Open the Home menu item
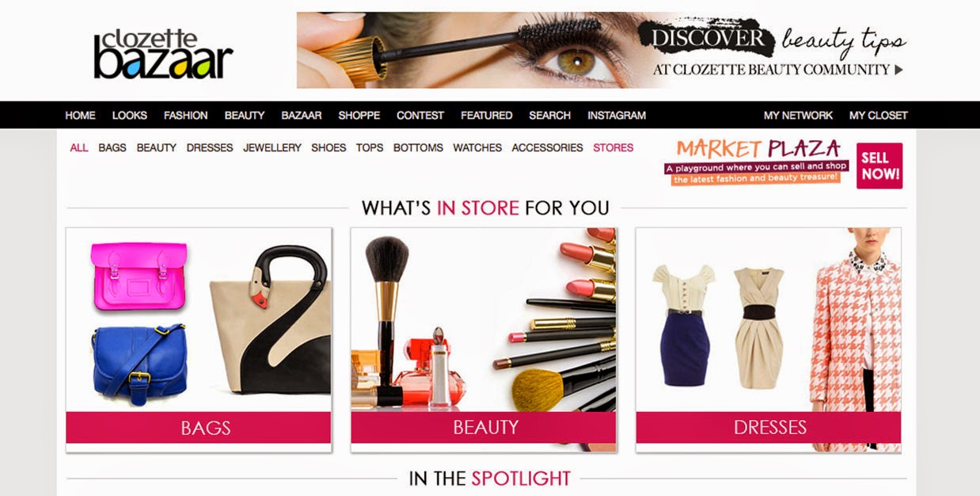Screen dimensions: 980x496 [80, 115]
